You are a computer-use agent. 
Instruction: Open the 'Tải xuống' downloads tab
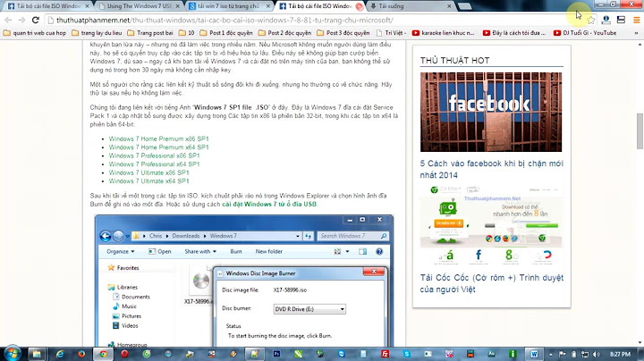[407, 6]
